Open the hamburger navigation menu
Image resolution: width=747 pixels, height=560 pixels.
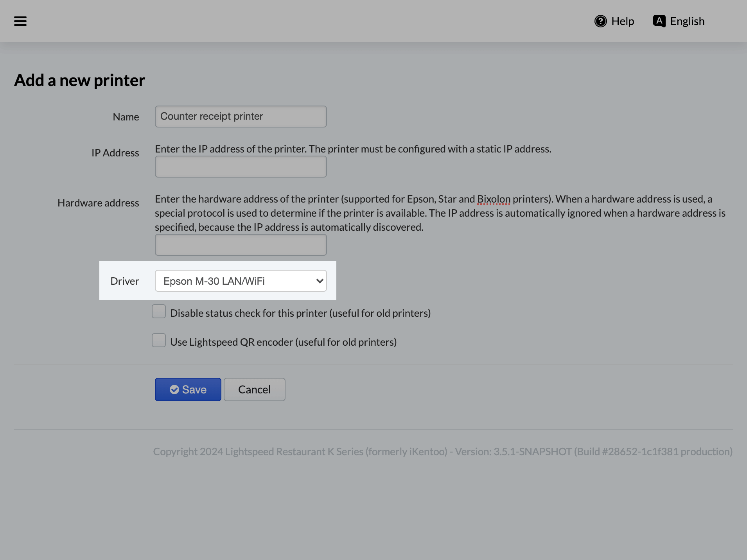pos(20,21)
